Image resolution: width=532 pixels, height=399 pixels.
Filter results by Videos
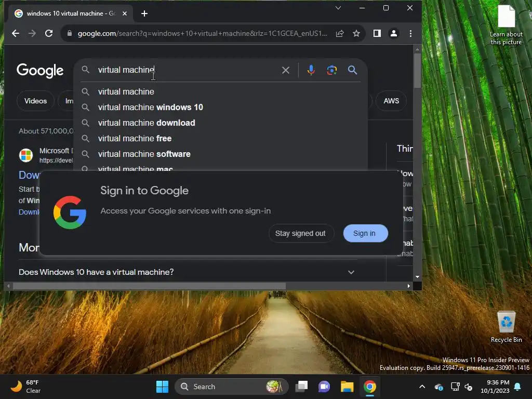35,101
